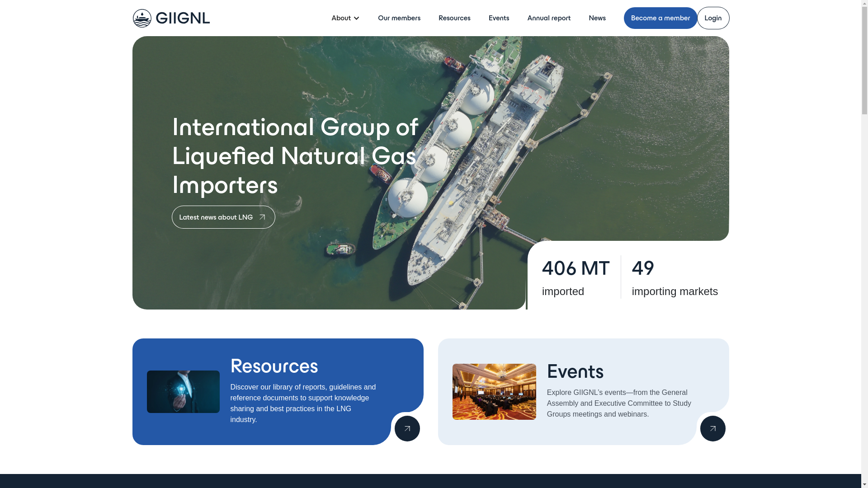Click the GIIGNL ship logo
The height and width of the screenshot is (488, 868).
(x=171, y=18)
